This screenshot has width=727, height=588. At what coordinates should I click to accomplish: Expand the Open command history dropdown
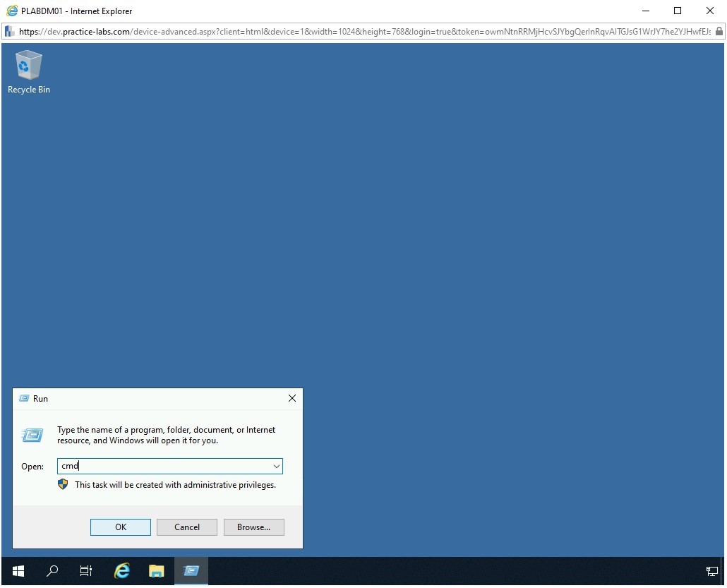coord(277,467)
